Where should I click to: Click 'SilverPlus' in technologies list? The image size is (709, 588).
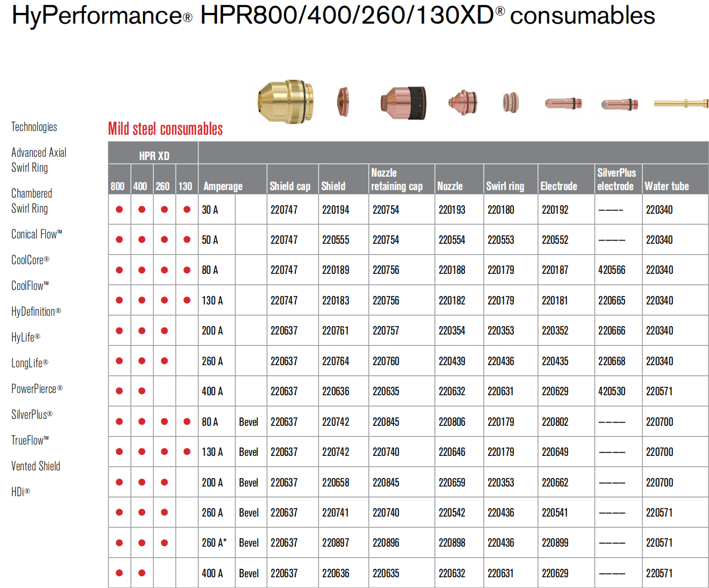[x=32, y=415]
